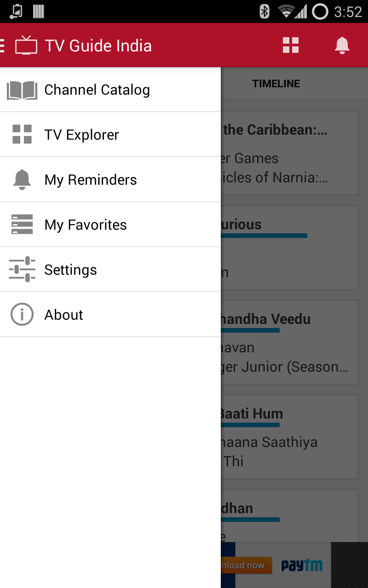Open My Favorites from the drawer
Screen dimensions: 368x588
pos(86,225)
